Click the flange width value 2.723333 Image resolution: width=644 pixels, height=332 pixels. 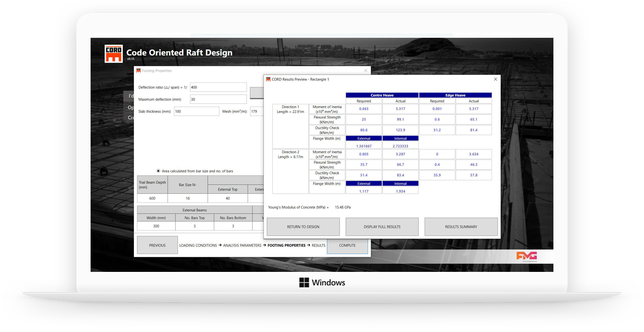pos(401,146)
